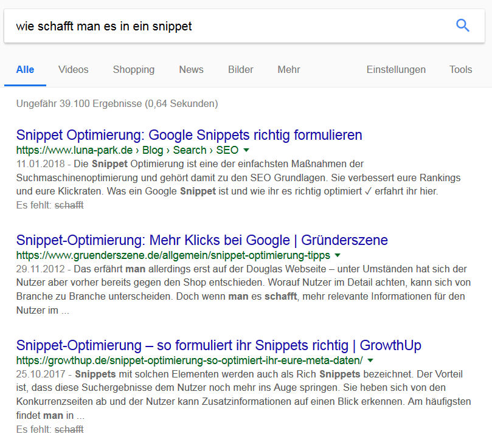Select the Alle tab
The image size is (492, 448).
(x=25, y=69)
